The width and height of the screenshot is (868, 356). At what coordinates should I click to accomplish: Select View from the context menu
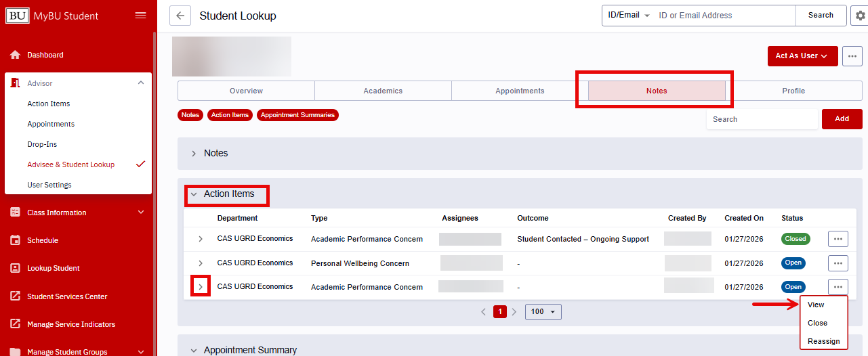816,305
